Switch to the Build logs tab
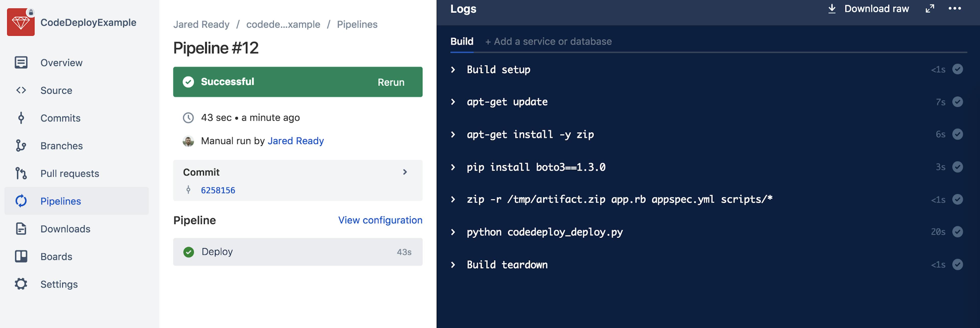This screenshot has height=328, width=980. (x=461, y=41)
